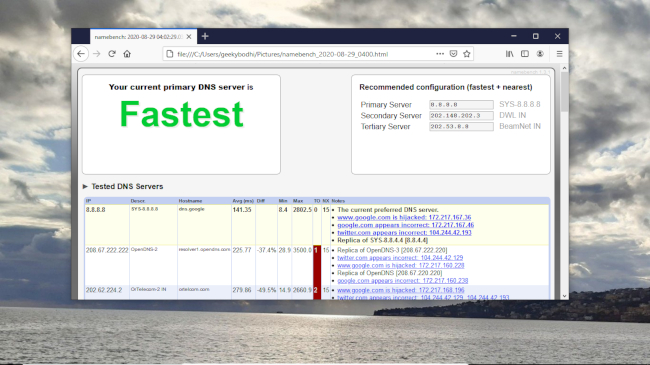Click the 208.67.222.222 IP cell
650x365 pixels.
pyautogui.click(x=107, y=250)
